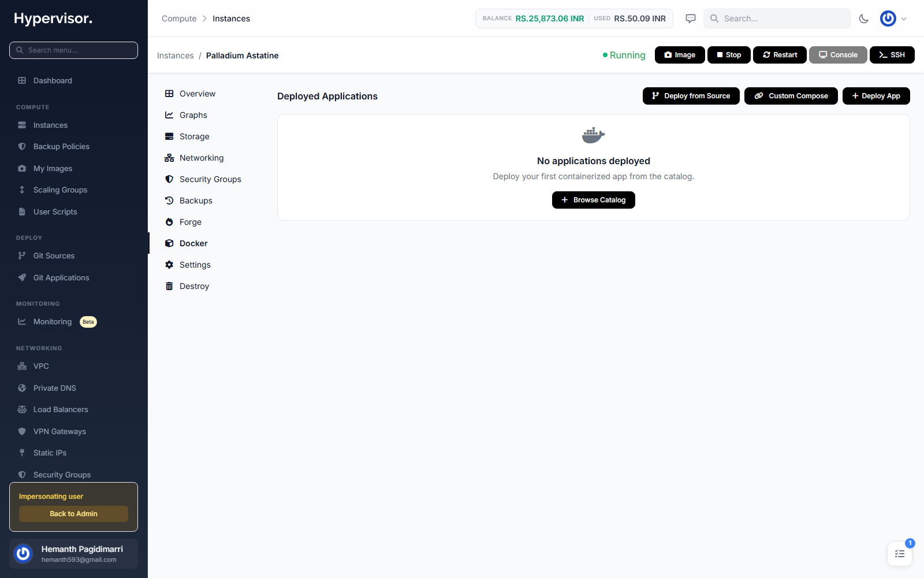Click the Hypervisor logo
The width and height of the screenshot is (924, 578).
(x=53, y=18)
